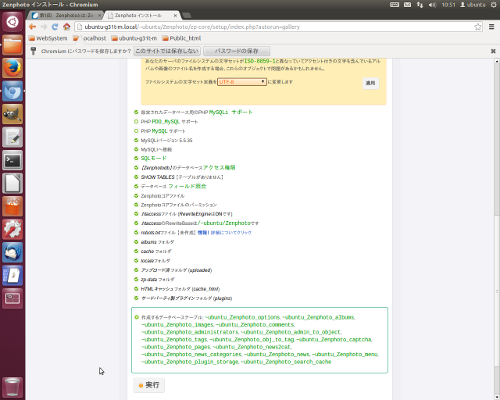This screenshot has width=500, height=400.
Task: Click 'albums フォルダ' check row
Action: (154, 242)
